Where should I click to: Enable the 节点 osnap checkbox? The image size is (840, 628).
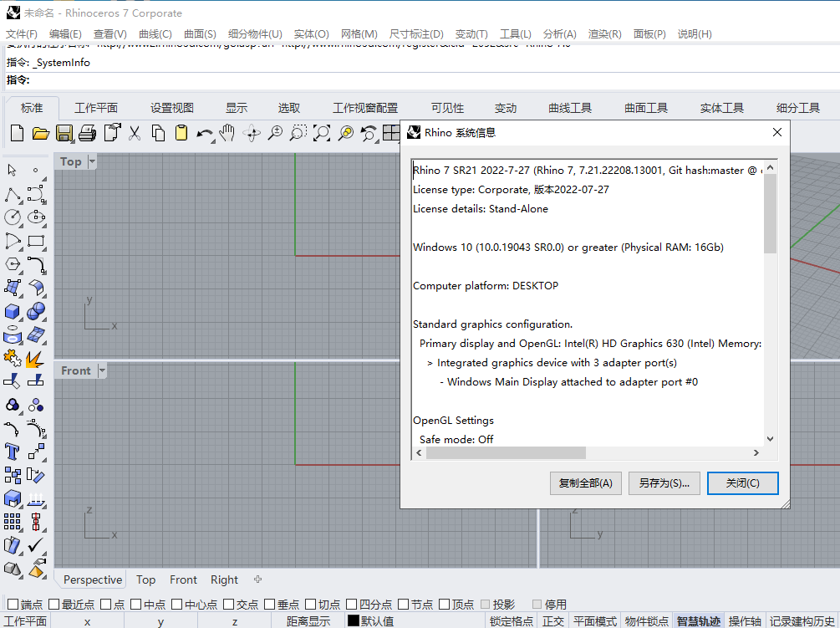[404, 605]
